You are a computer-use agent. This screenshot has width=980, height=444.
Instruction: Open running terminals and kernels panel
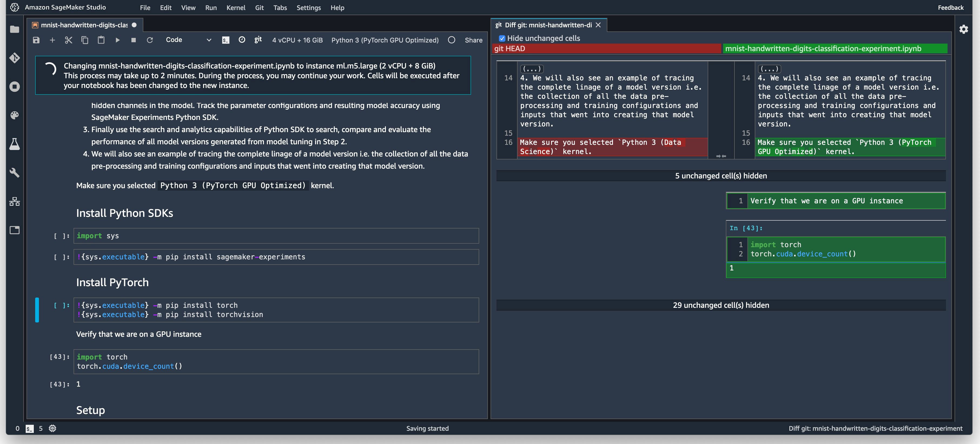pos(14,86)
